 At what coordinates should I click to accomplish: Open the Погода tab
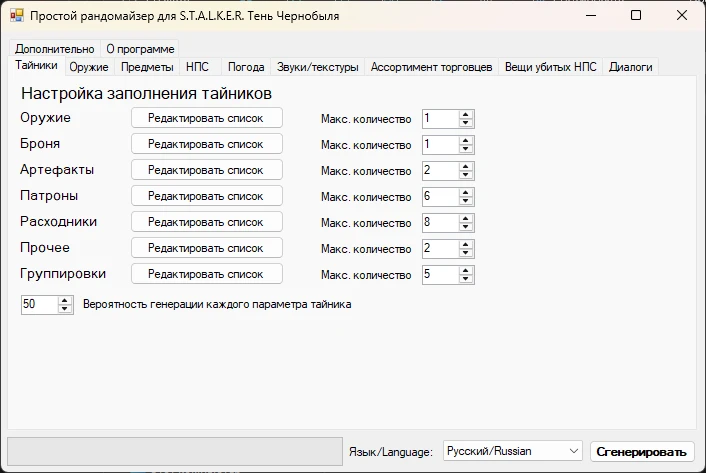point(246,67)
